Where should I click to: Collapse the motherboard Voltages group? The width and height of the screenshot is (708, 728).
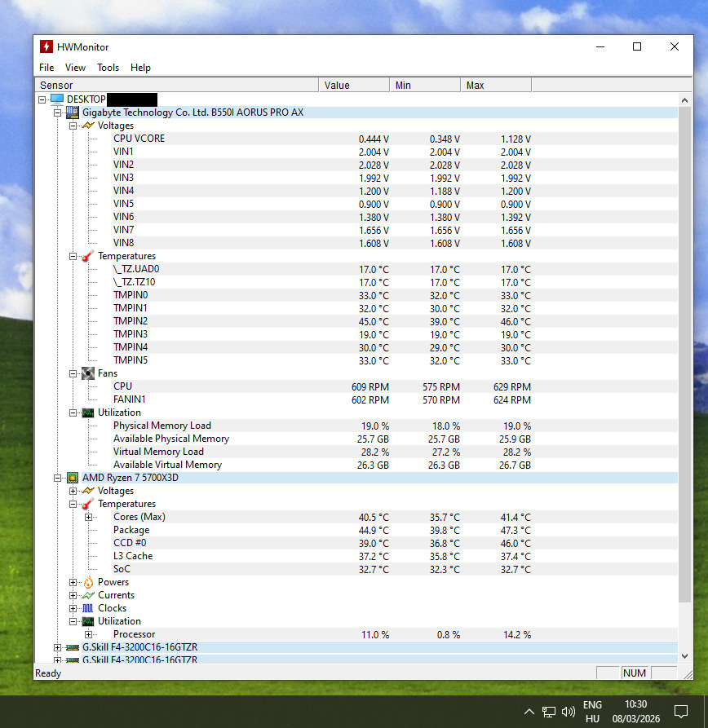coord(73,126)
